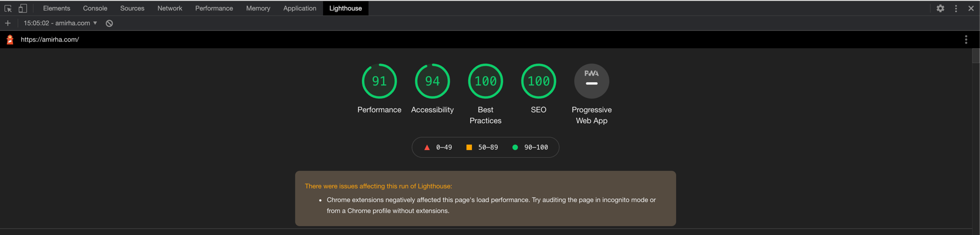The width and height of the screenshot is (980, 235).
Task: Toggle the device toolbar icon
Action: pos(22,8)
